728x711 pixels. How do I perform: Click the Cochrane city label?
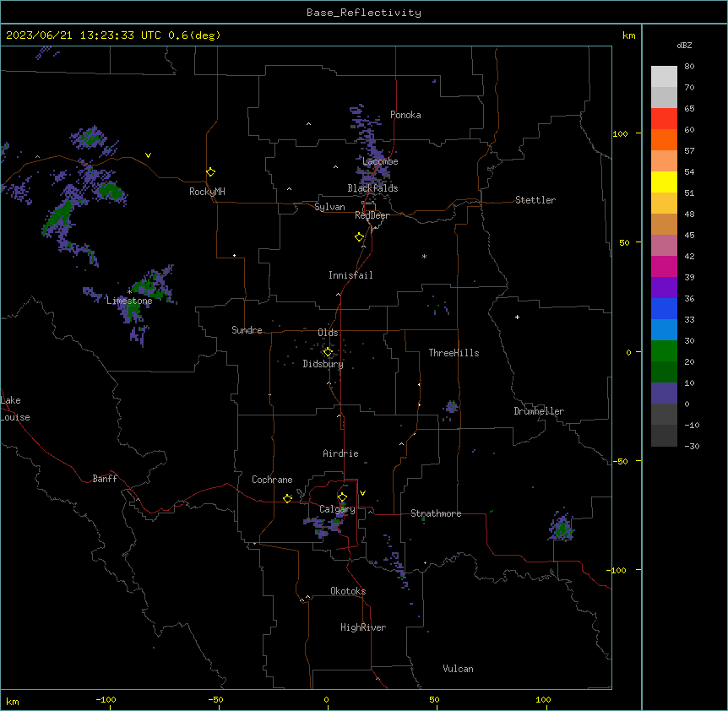(272, 480)
